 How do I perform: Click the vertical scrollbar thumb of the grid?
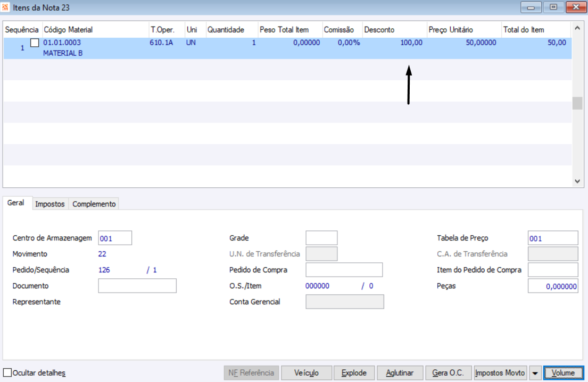(x=577, y=103)
